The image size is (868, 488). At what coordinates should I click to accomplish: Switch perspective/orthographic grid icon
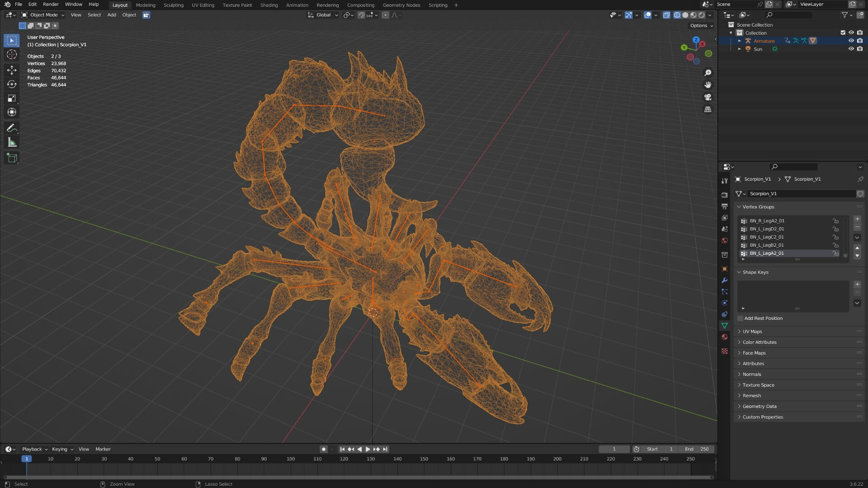(x=708, y=109)
